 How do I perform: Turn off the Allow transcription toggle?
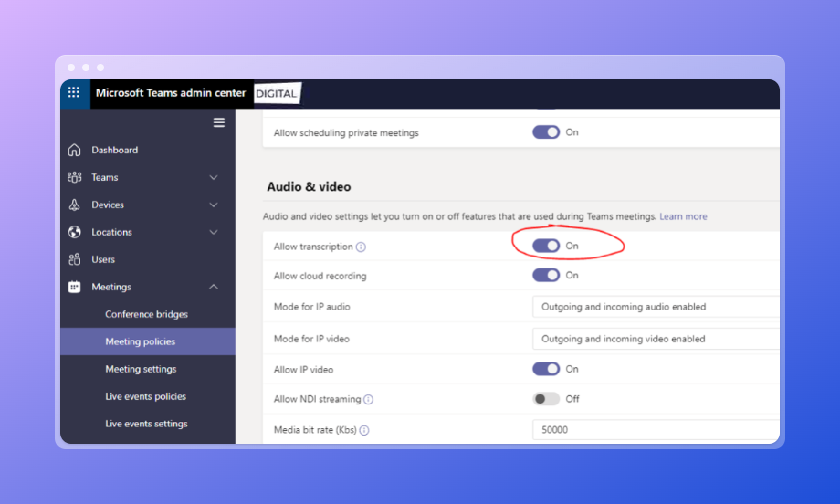546,246
